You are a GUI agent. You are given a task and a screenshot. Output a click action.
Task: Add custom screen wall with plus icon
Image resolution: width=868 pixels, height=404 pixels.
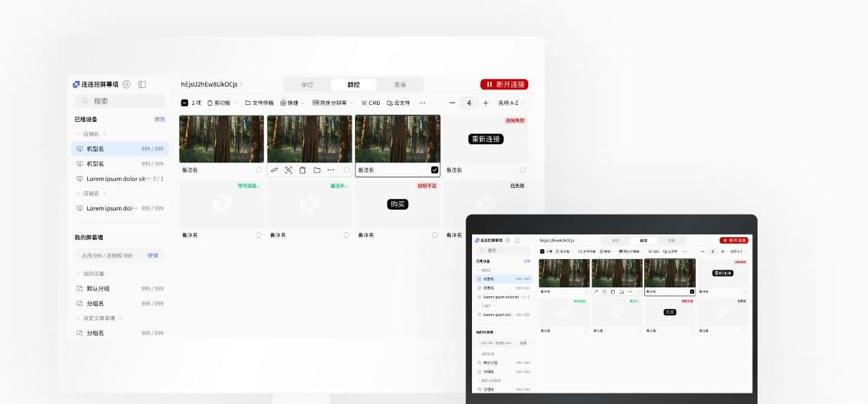[120, 318]
